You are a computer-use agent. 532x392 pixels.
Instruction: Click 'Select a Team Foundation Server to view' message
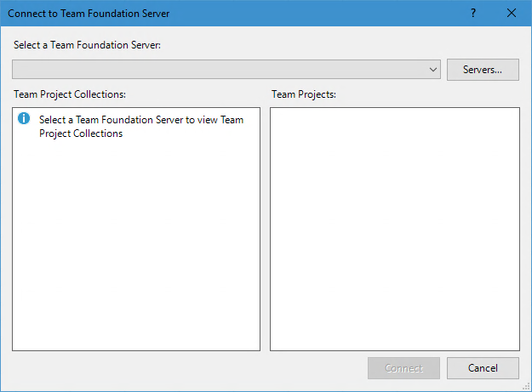coord(141,127)
